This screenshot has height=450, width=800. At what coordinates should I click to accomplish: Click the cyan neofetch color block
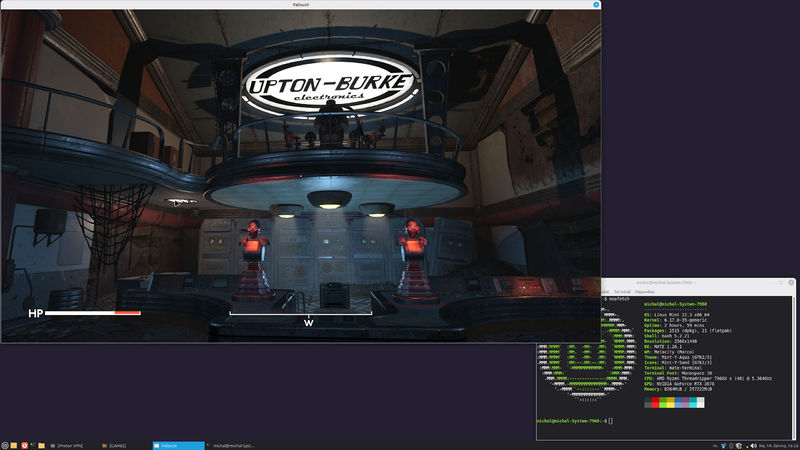pos(693,403)
